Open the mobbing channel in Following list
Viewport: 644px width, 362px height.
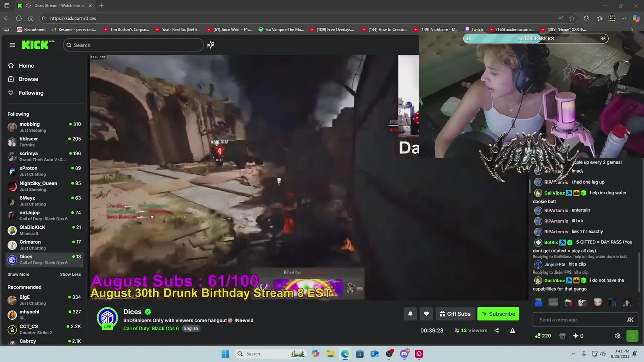point(44,127)
